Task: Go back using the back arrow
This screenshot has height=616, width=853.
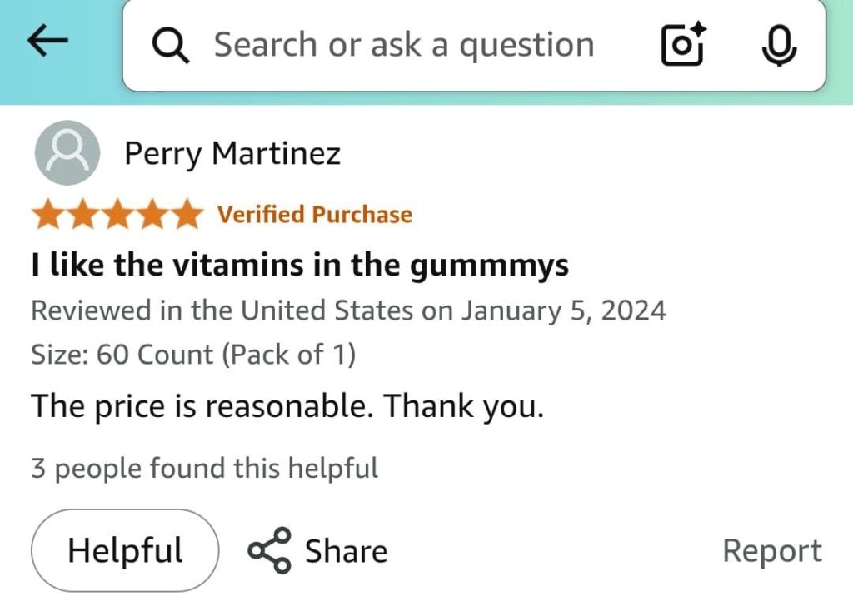Action: [47, 43]
